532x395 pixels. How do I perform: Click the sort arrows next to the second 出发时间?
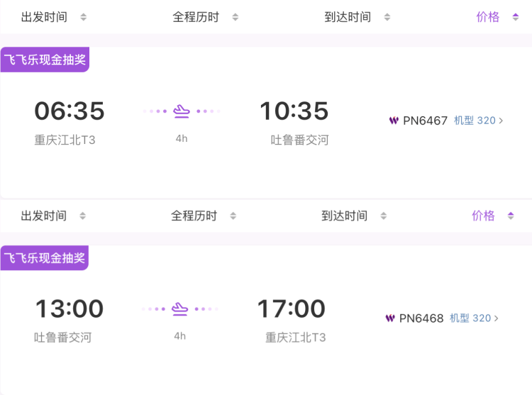(x=82, y=216)
